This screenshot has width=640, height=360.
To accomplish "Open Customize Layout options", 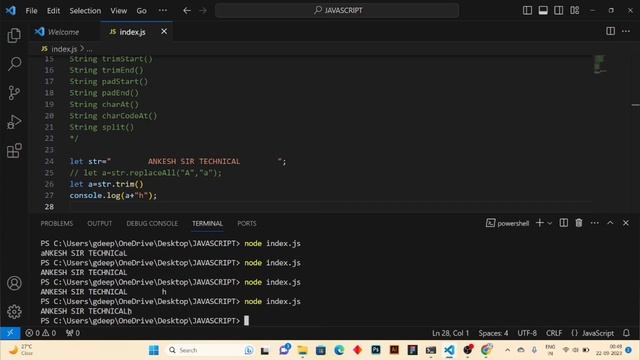I will pos(575,10).
